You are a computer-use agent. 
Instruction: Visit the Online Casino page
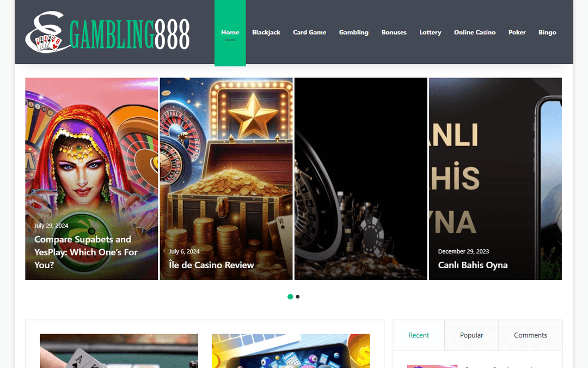(475, 32)
